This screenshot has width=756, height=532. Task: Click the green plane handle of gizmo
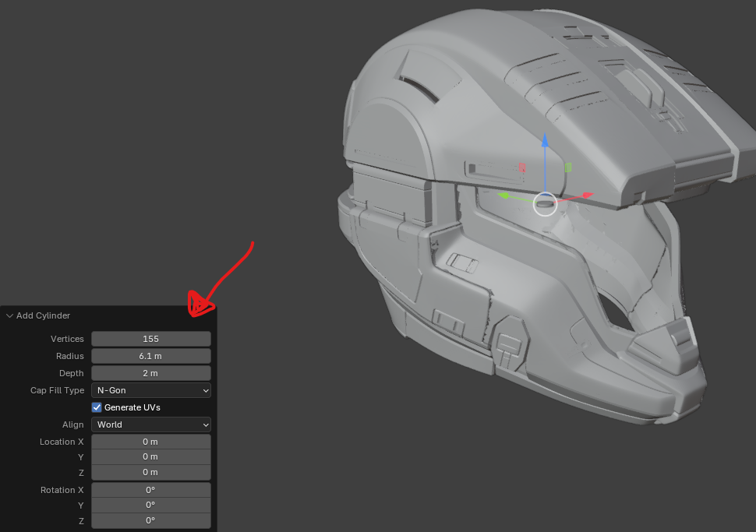[568, 167]
